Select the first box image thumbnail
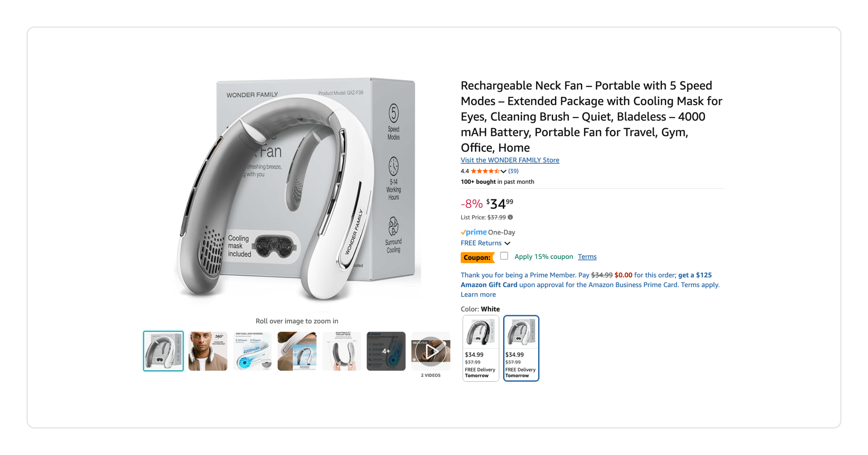 coord(163,351)
